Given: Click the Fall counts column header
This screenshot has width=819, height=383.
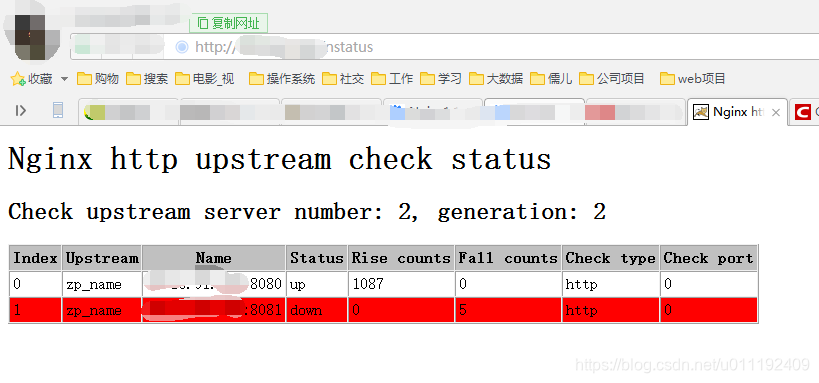Looking at the screenshot, I should pyautogui.click(x=508, y=258).
